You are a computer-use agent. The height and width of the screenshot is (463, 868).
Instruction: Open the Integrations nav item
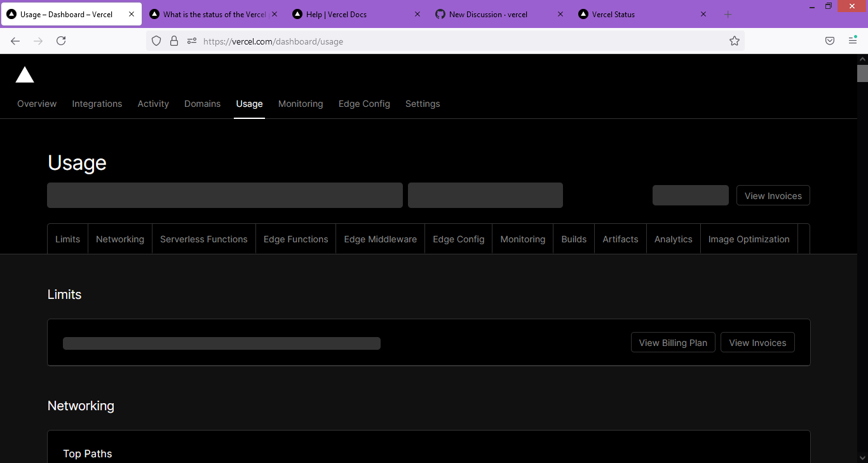pyautogui.click(x=97, y=104)
